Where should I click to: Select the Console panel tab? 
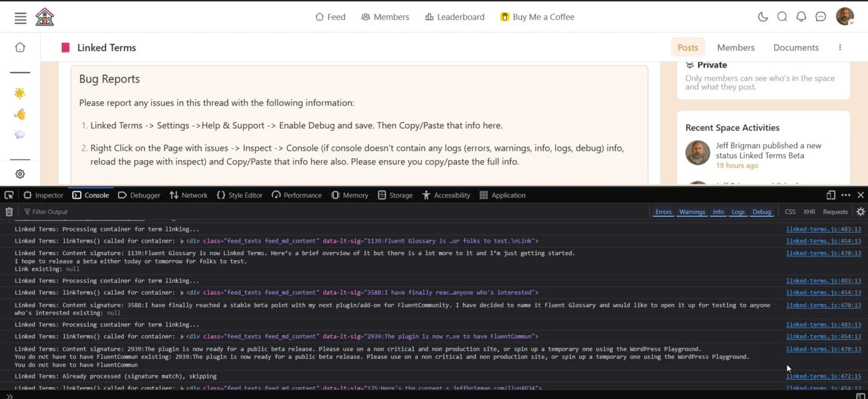(x=91, y=195)
